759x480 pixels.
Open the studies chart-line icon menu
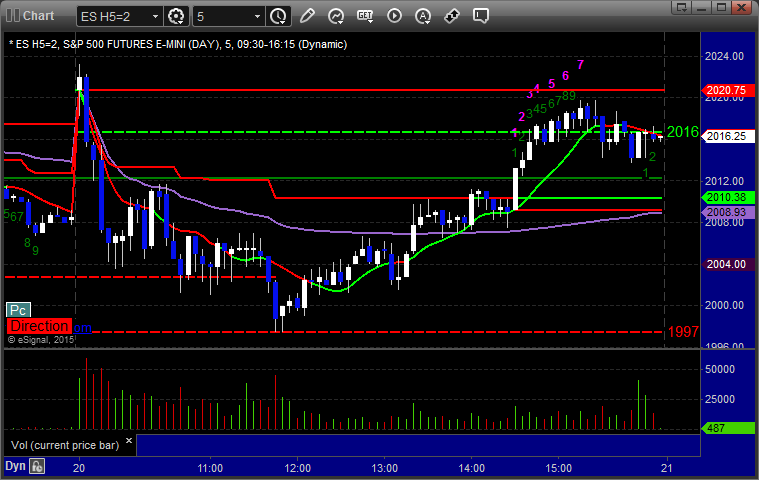[336, 16]
